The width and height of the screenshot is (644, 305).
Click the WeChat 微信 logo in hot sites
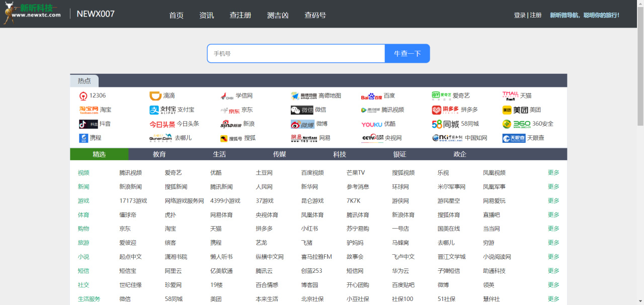click(302, 110)
